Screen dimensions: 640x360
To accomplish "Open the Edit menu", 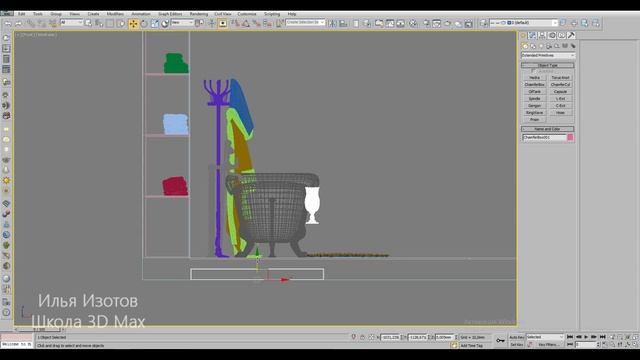I will coord(22,14).
